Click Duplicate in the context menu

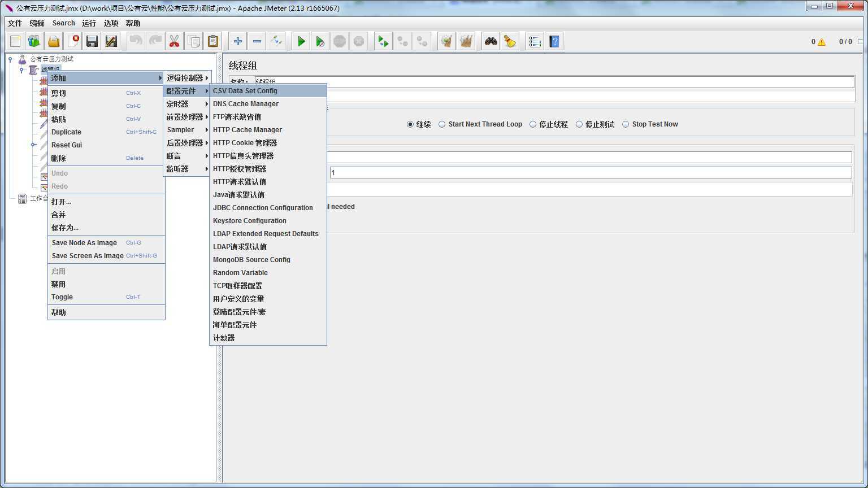click(106, 132)
